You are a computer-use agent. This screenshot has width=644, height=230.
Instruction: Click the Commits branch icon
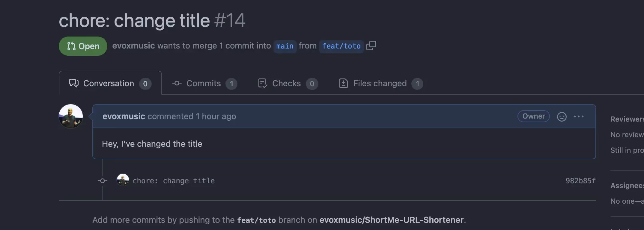pyautogui.click(x=177, y=83)
